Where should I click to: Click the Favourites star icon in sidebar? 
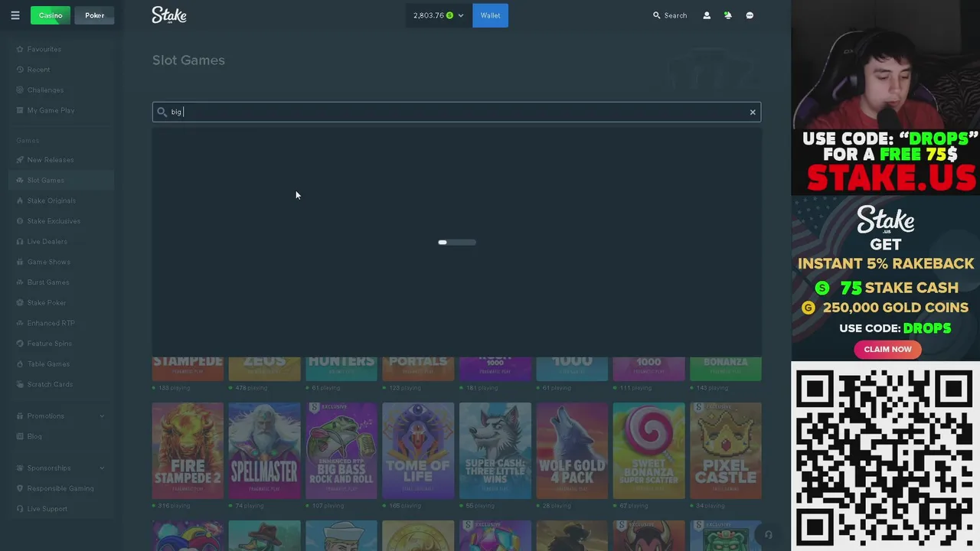pyautogui.click(x=21, y=49)
